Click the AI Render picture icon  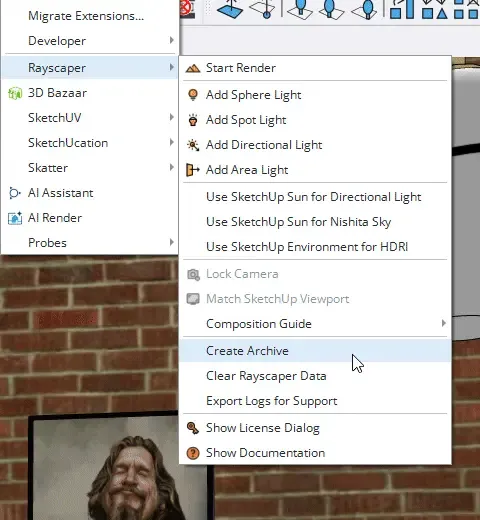(x=15, y=218)
